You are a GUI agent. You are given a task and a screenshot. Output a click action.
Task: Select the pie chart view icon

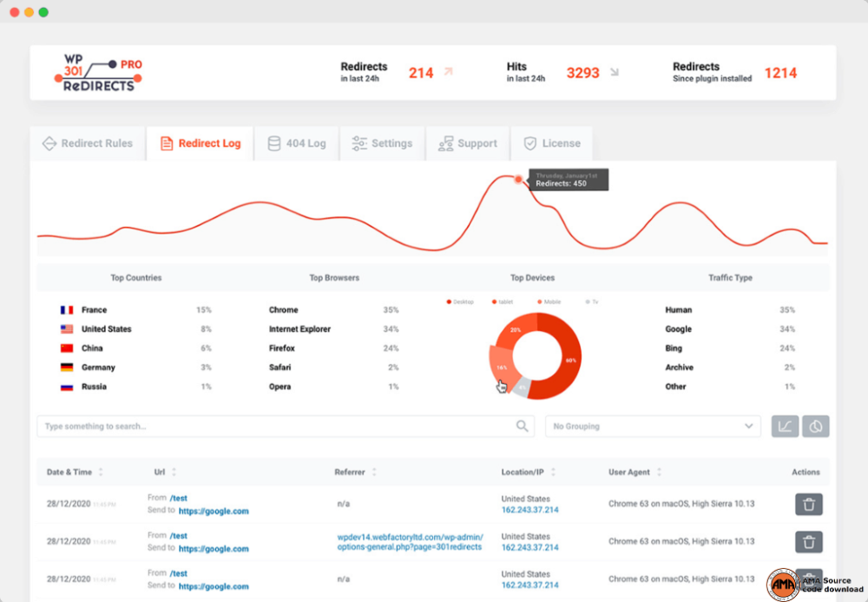point(814,426)
